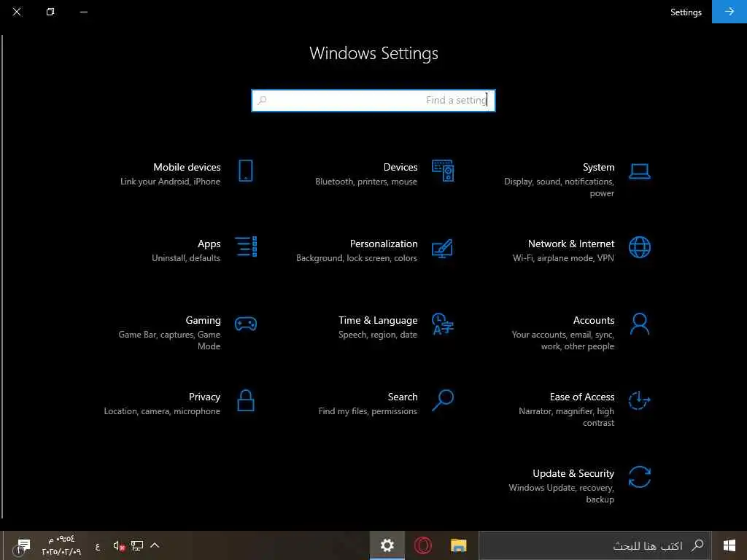Viewport: 747px width, 560px height.
Task: Click the Arabic input language indicator
Action: 97,545
